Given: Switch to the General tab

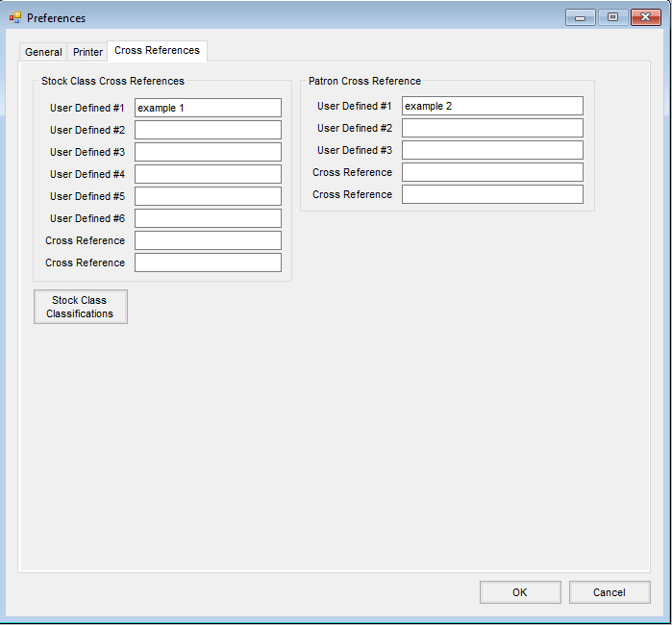Looking at the screenshot, I should pos(43,52).
